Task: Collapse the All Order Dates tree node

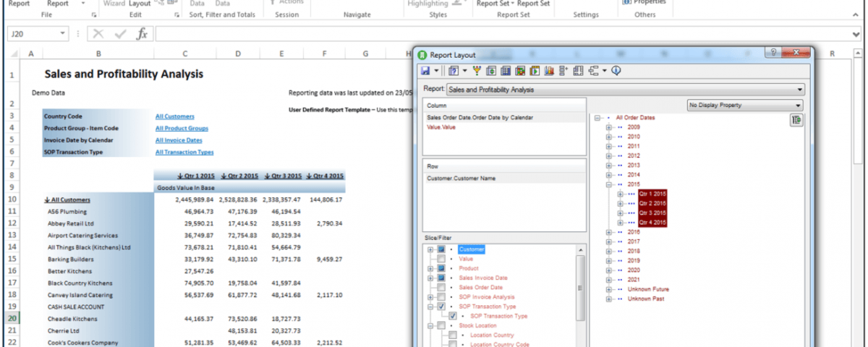Action: click(x=597, y=118)
